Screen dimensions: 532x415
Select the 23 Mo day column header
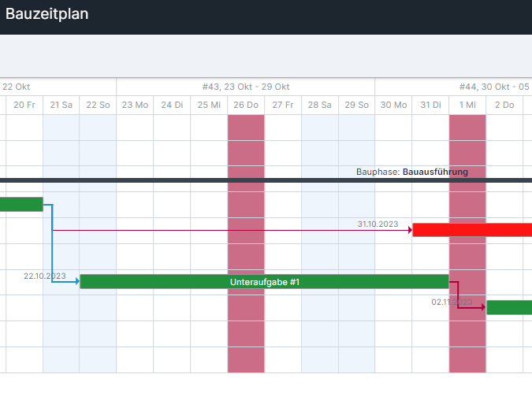[x=135, y=105]
